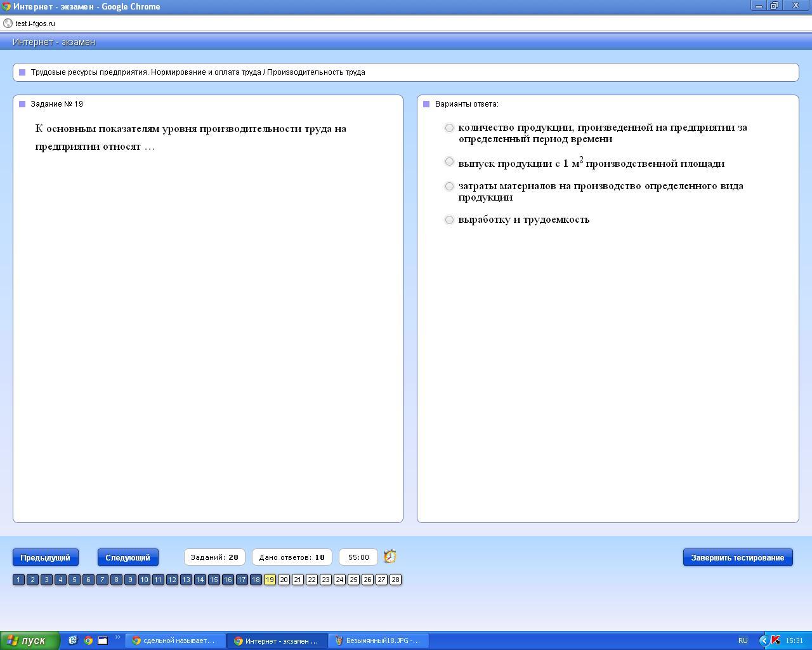Click the show desktop quick launch icon

[x=103, y=640]
